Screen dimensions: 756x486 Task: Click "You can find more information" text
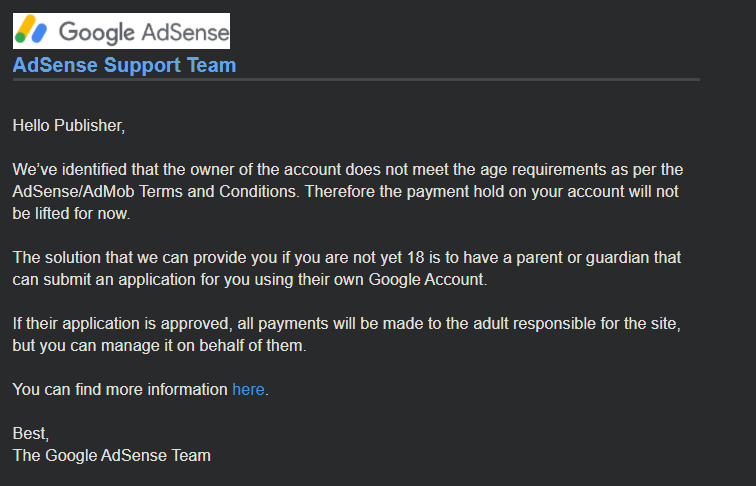pos(120,390)
